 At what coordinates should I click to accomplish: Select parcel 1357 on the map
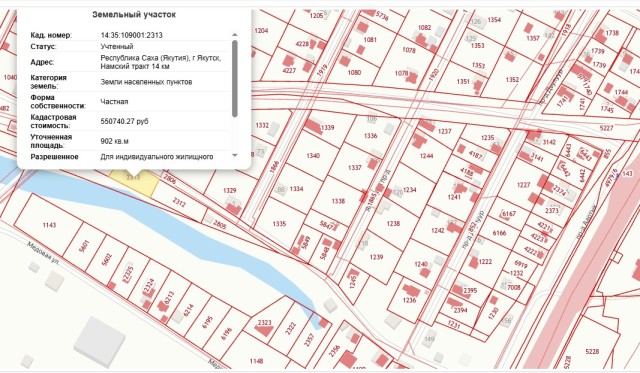[x=533, y=38]
